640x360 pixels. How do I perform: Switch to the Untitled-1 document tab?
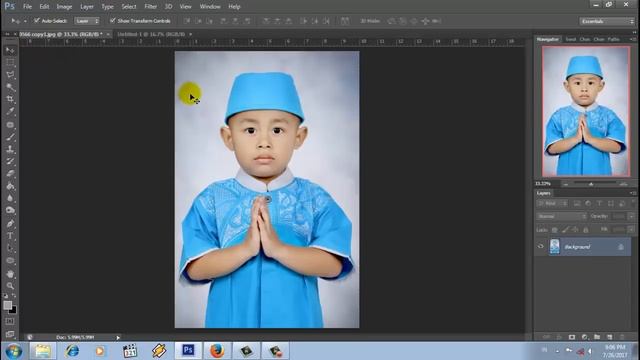(x=151, y=34)
